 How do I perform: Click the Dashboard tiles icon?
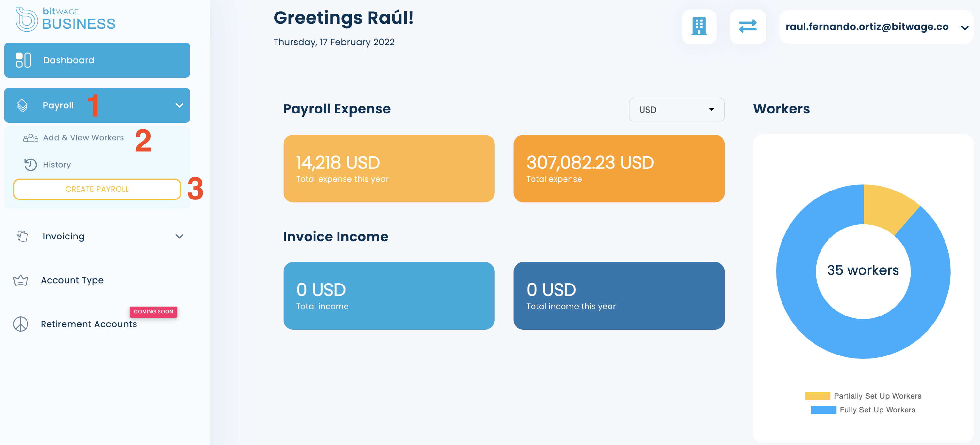pos(23,60)
